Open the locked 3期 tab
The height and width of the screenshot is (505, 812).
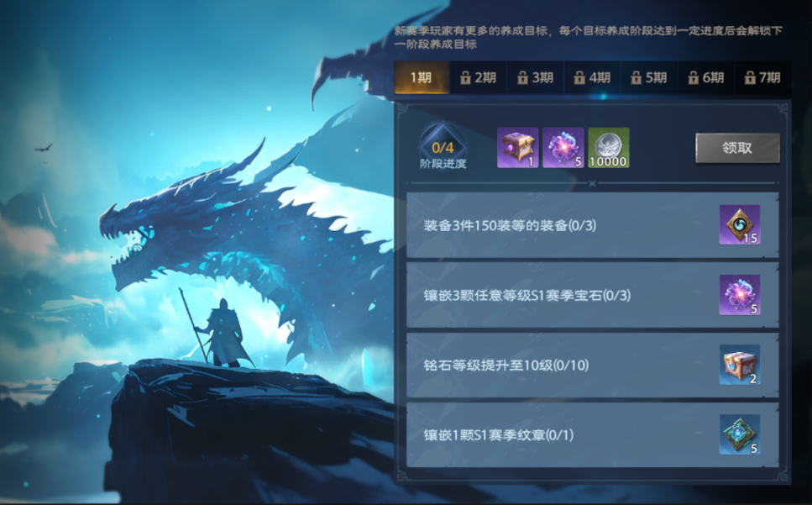point(535,77)
